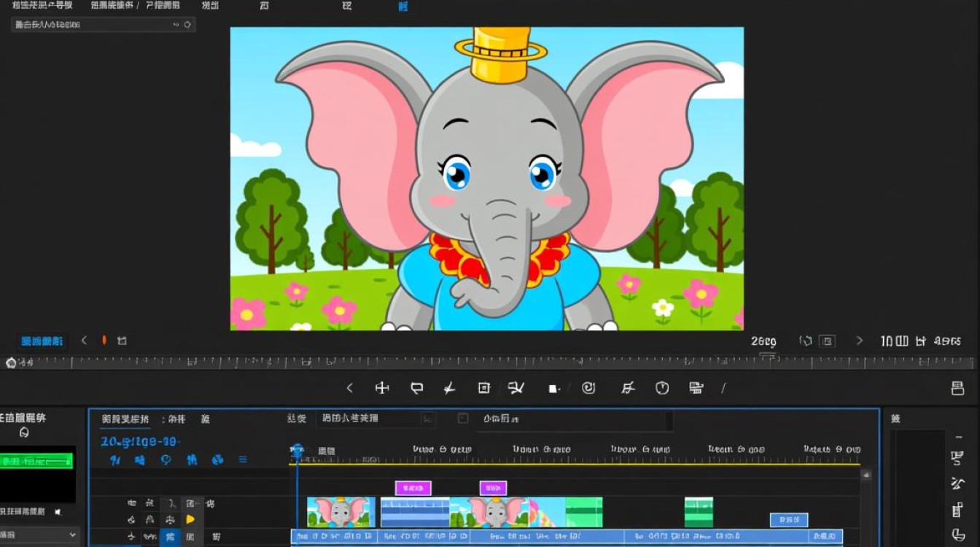The image size is (980, 547).
Task: Click the left chevron beside the orange marker
Action: point(84,340)
